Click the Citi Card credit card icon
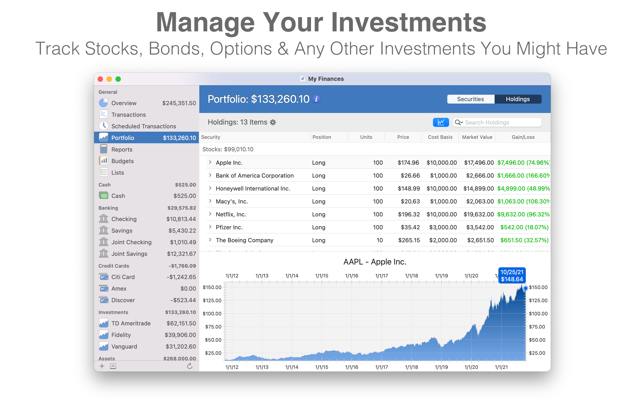The image size is (643, 402). [x=103, y=277]
